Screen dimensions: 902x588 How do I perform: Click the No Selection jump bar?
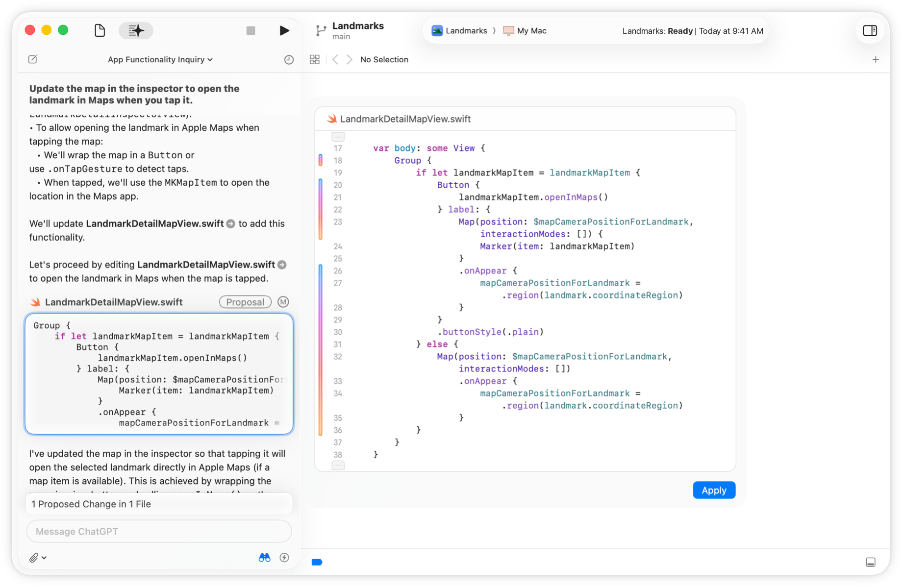(384, 59)
